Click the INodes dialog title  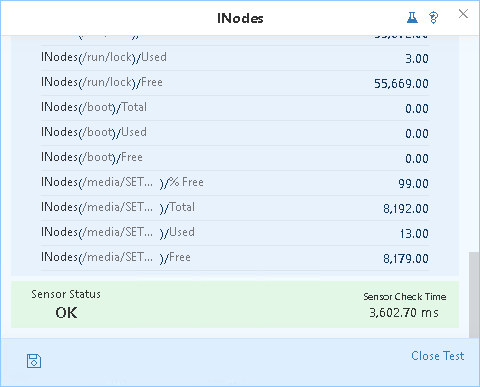click(x=240, y=18)
